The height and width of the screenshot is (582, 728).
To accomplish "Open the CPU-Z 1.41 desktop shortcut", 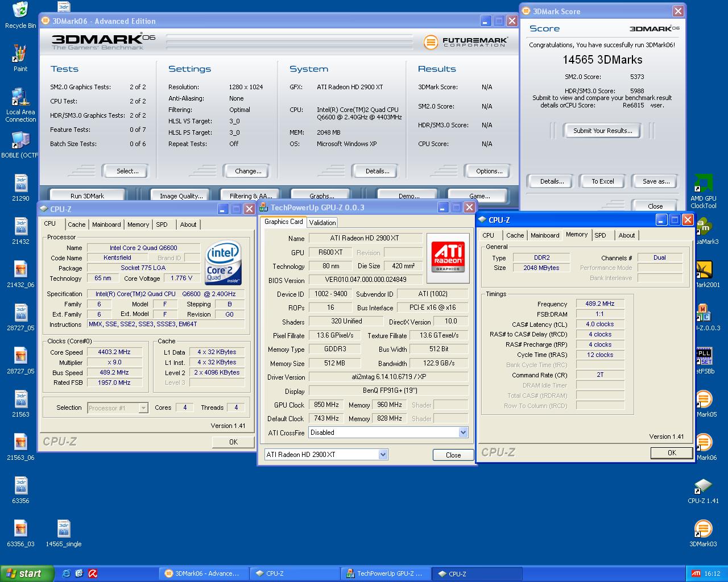I will (x=704, y=491).
